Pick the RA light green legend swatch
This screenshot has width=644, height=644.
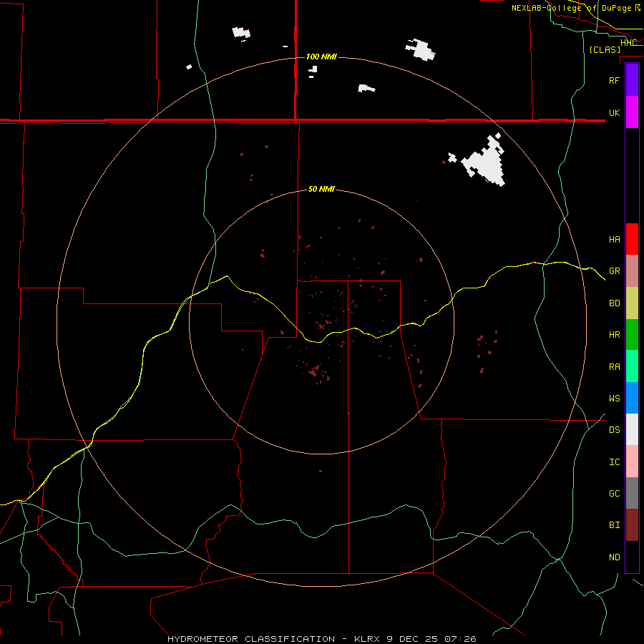[632, 366]
